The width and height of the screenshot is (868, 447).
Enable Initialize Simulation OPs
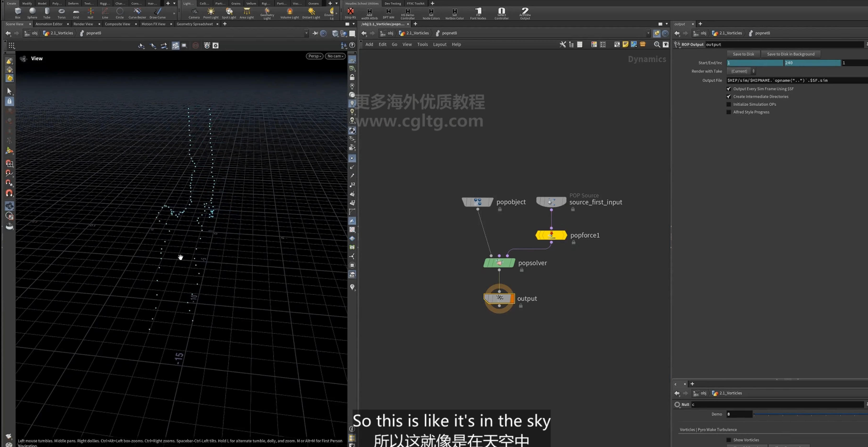pyautogui.click(x=729, y=104)
